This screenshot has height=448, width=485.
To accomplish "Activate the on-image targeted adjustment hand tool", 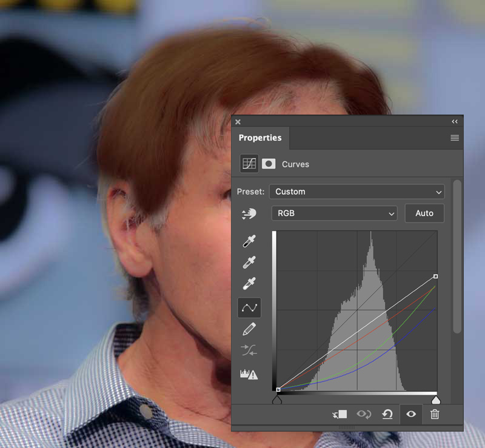I will point(249,214).
